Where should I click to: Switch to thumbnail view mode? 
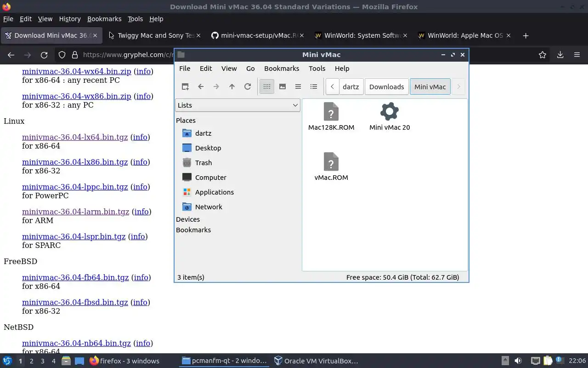[283, 86]
